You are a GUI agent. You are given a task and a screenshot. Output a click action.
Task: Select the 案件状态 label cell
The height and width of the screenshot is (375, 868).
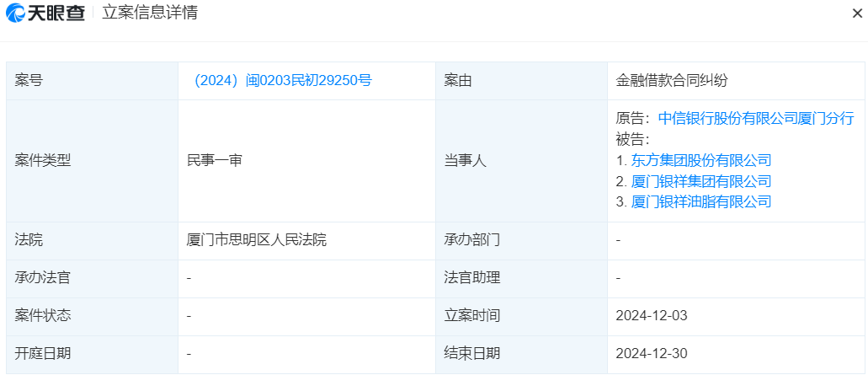click(x=92, y=317)
